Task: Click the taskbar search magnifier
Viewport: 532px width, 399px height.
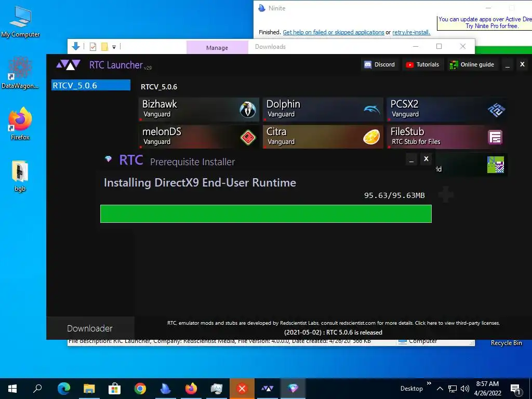Action: click(37, 389)
